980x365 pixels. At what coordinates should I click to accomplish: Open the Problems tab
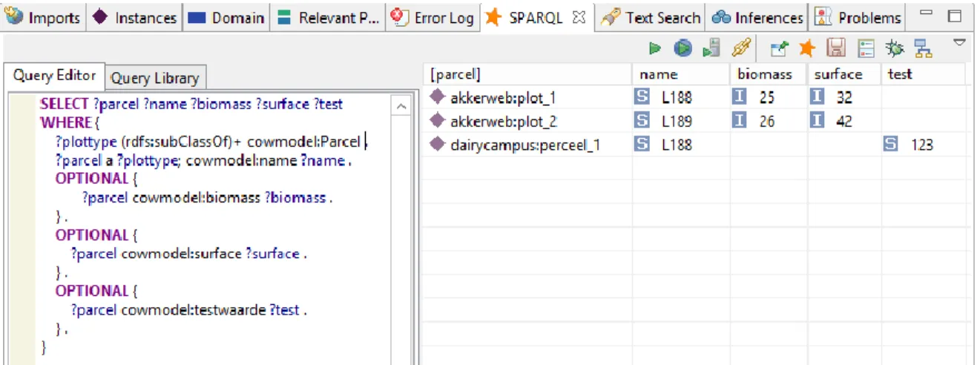pyautogui.click(x=858, y=17)
